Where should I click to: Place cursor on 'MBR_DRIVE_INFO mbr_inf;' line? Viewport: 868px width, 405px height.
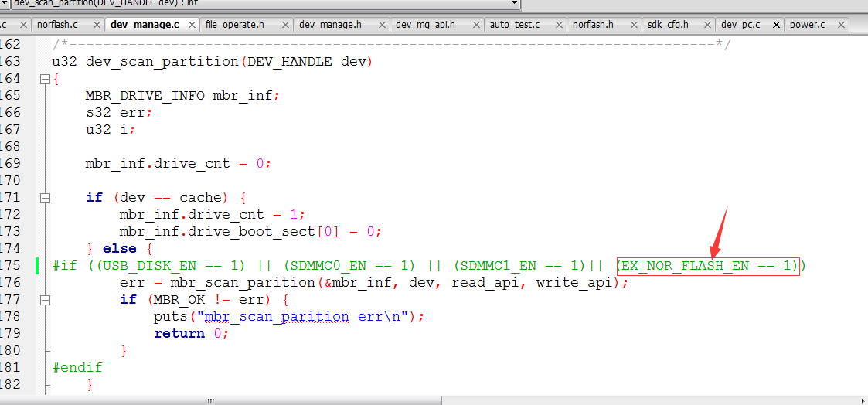183,95
